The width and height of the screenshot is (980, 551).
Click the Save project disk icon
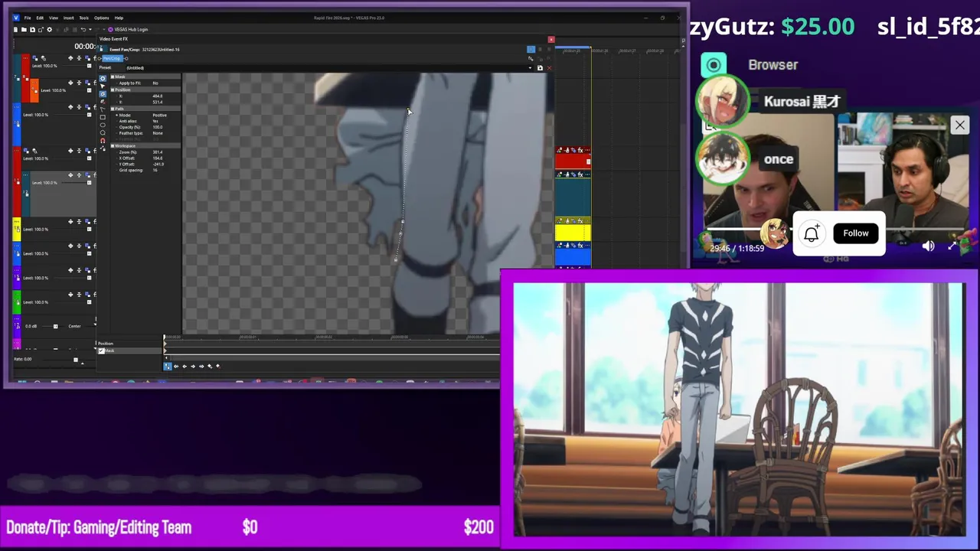click(33, 30)
